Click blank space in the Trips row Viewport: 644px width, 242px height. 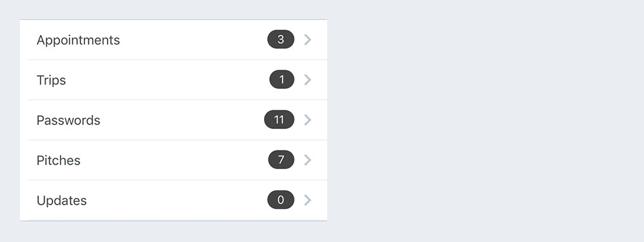pyautogui.click(x=167, y=79)
